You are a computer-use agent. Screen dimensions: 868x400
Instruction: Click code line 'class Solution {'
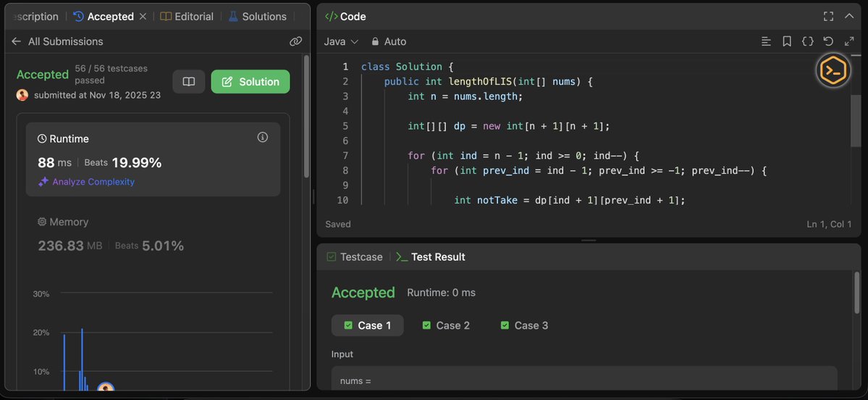point(408,67)
